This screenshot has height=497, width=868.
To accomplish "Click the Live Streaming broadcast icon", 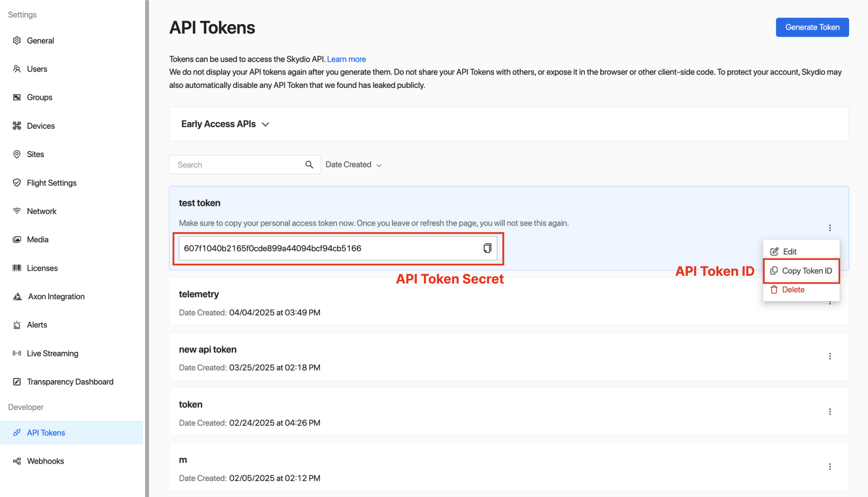I will click(17, 353).
